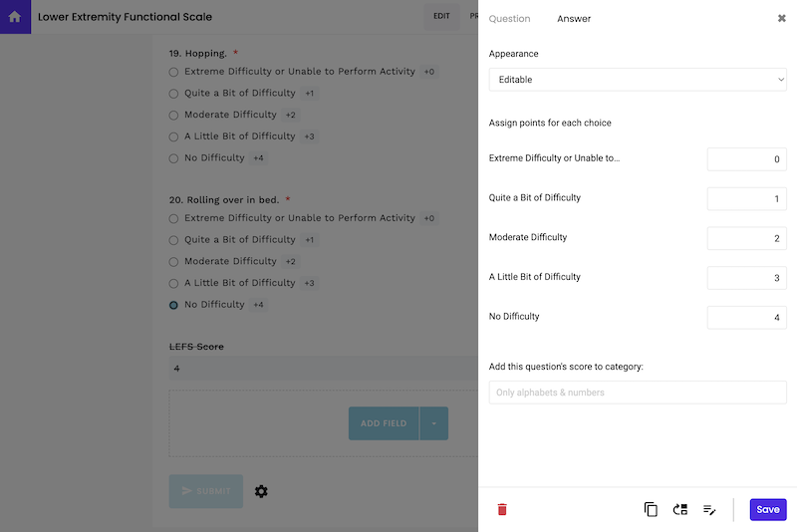Click the edit list pencil icon

709,509
